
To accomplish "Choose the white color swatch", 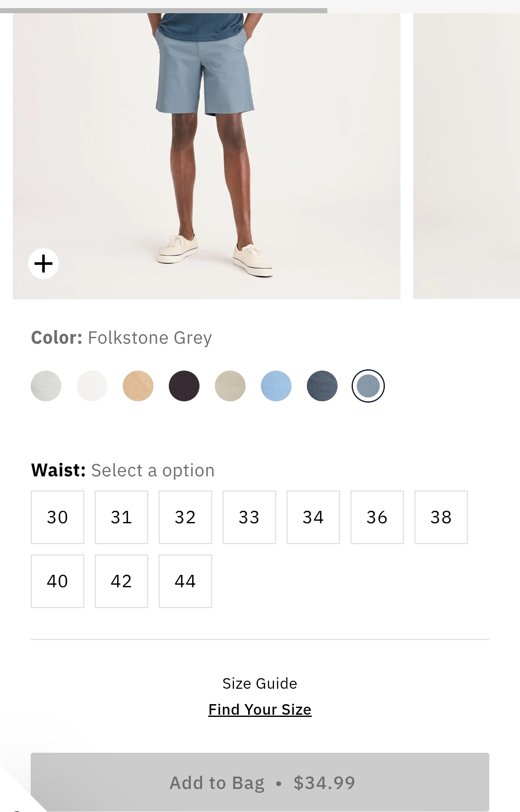I will (92, 386).
